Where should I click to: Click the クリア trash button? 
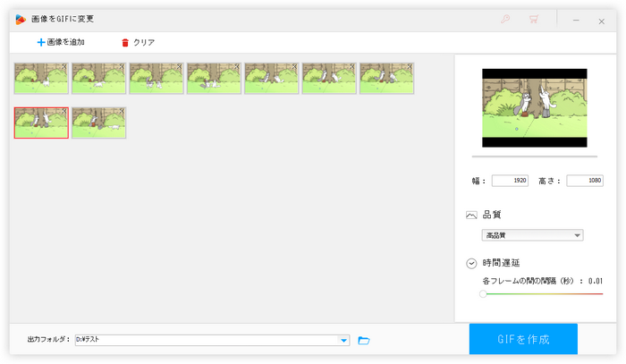[138, 42]
